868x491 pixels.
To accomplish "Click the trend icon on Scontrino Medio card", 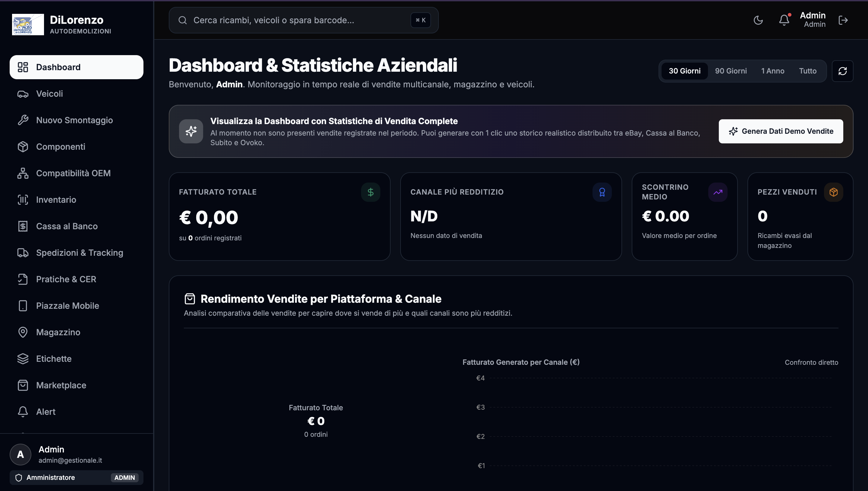I will click(718, 192).
